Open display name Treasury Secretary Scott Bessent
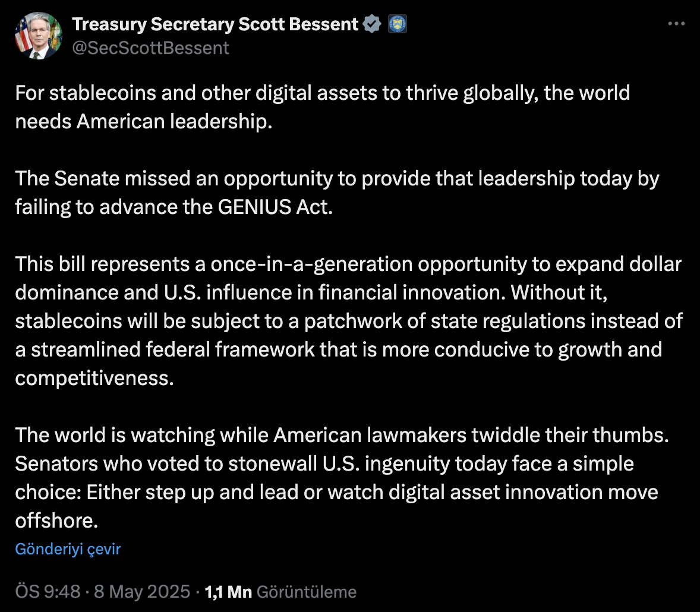This screenshot has height=612, width=700. [215, 24]
